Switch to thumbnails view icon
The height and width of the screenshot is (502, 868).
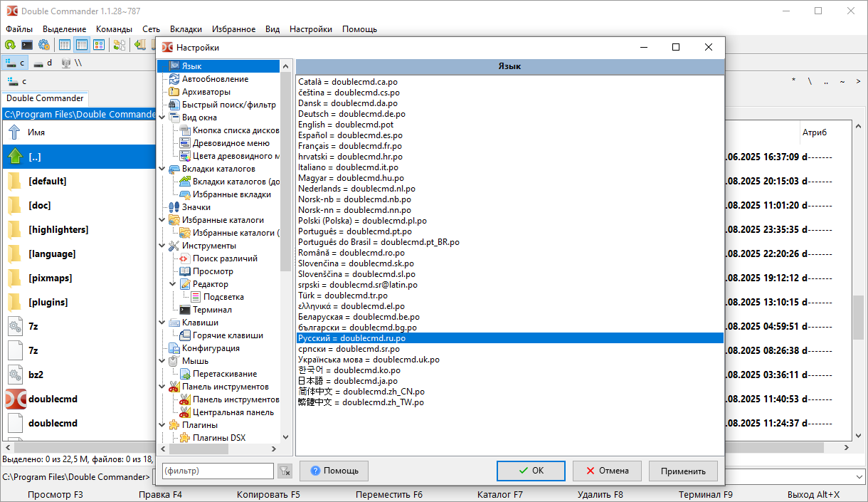[x=99, y=45]
